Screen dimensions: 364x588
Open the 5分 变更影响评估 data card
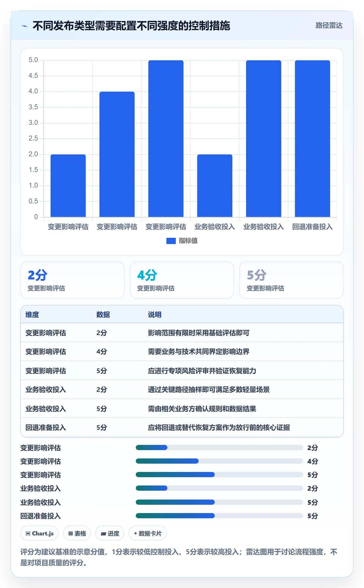click(291, 280)
